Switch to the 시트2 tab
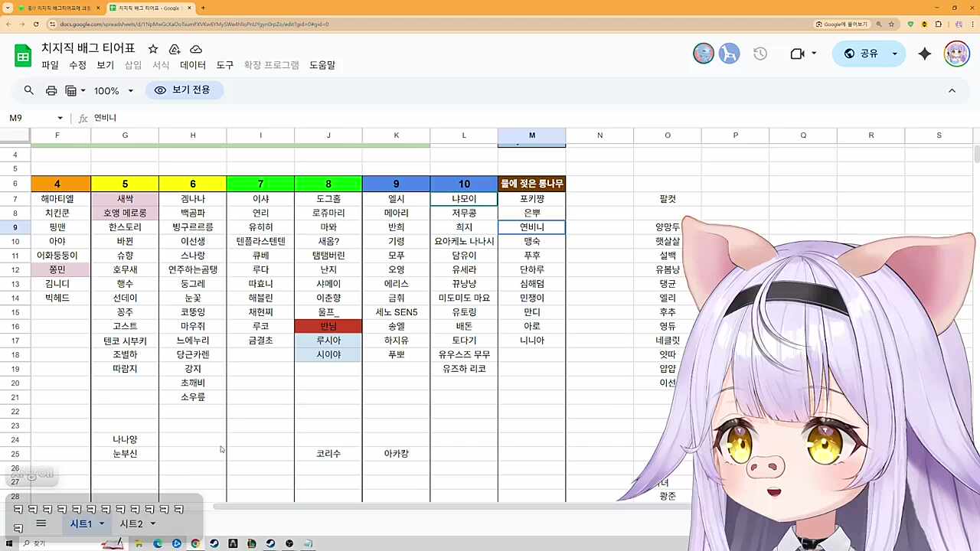 click(132, 523)
